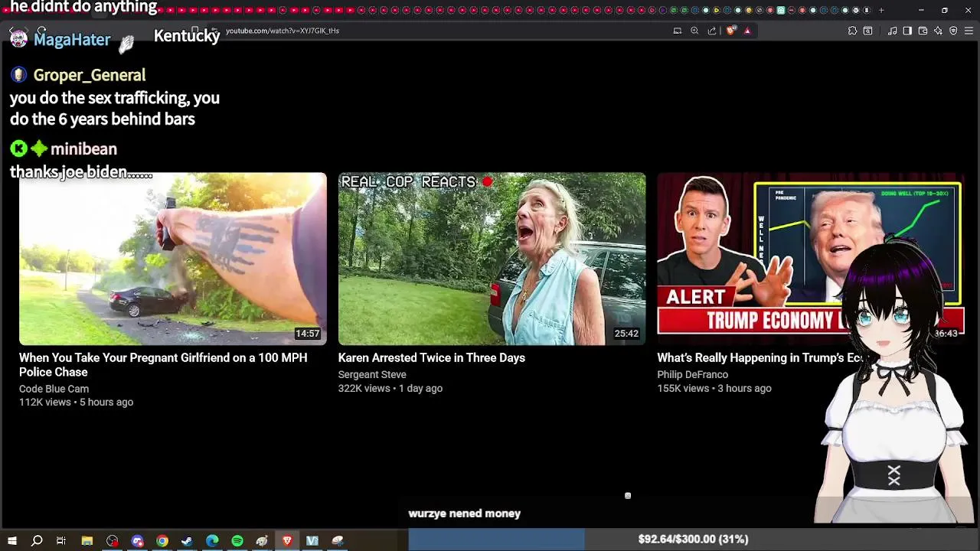Image resolution: width=980 pixels, height=551 pixels.
Task: Open the Sergeant Steve channel link
Action: (x=372, y=374)
